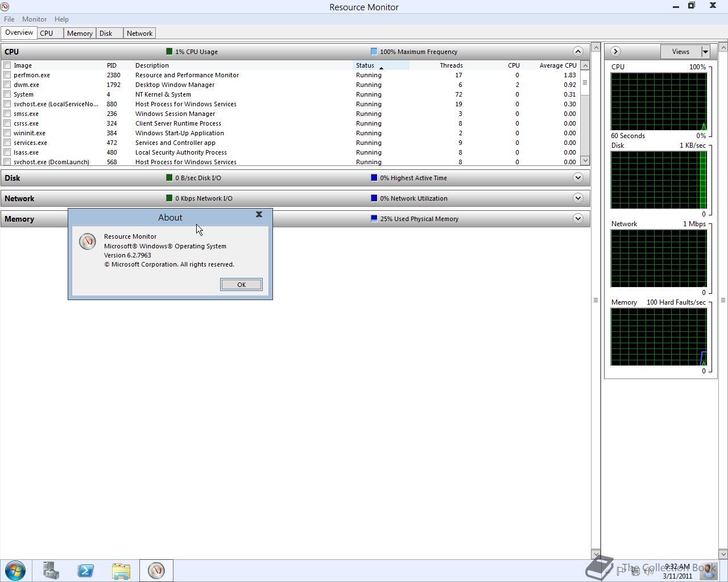Sort by Status column header

tap(380, 65)
